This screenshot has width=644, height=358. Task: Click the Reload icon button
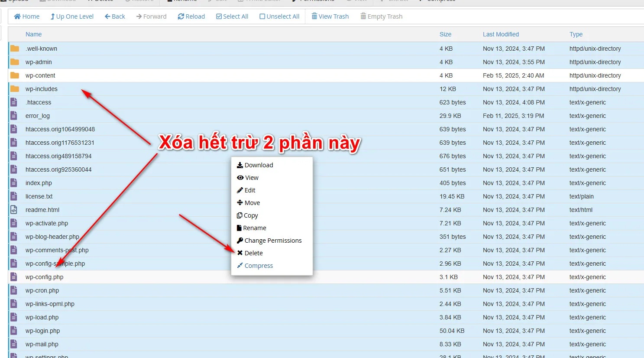pyautogui.click(x=181, y=16)
